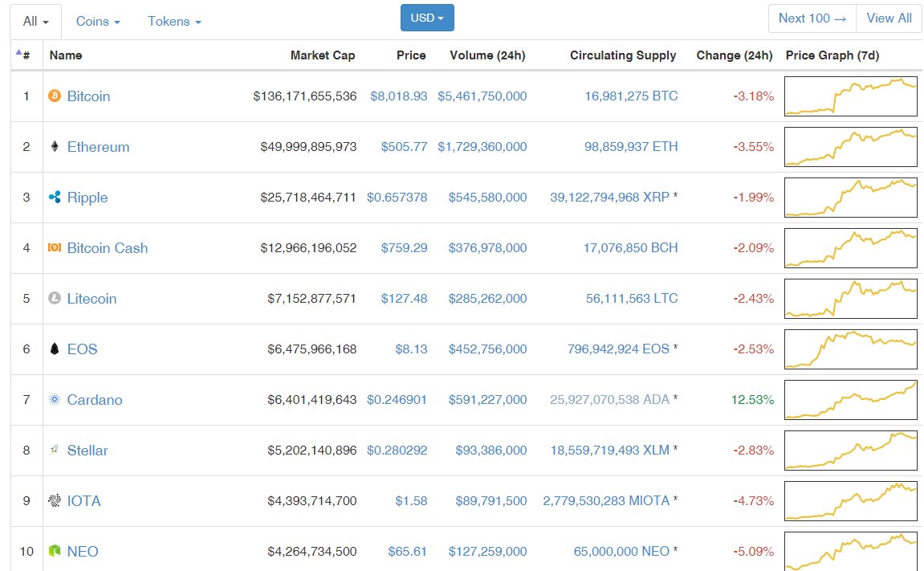Click the Cardano logo icon
This screenshot has height=571, width=924.
55,399
